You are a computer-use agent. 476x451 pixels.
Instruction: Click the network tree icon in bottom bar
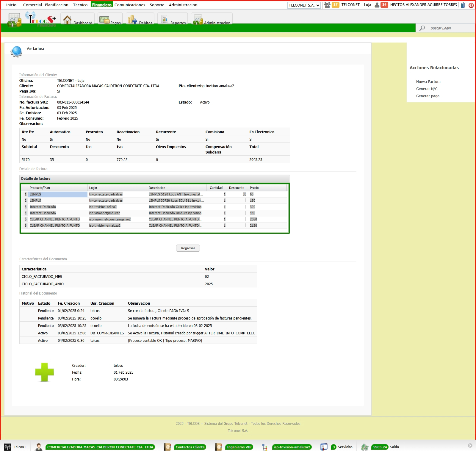coord(265,447)
